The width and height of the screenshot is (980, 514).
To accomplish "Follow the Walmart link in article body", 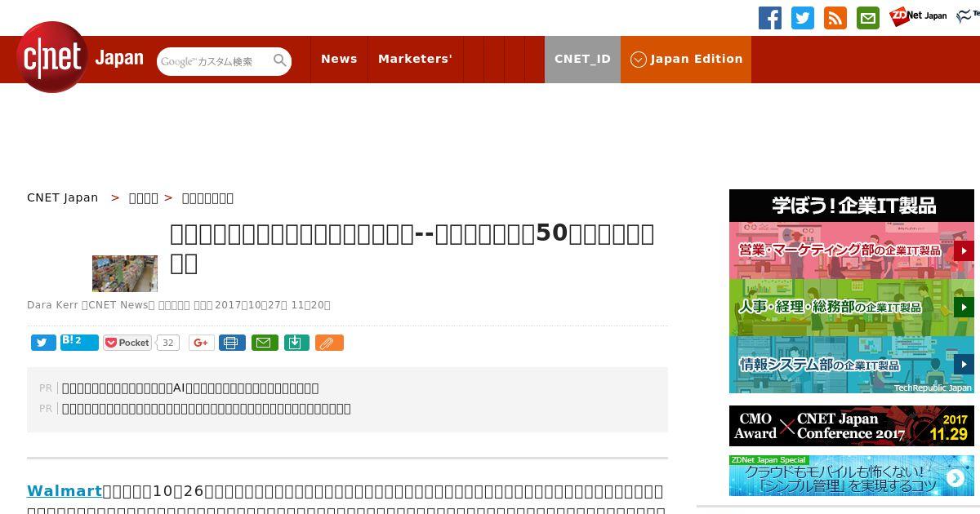I will [65, 491].
